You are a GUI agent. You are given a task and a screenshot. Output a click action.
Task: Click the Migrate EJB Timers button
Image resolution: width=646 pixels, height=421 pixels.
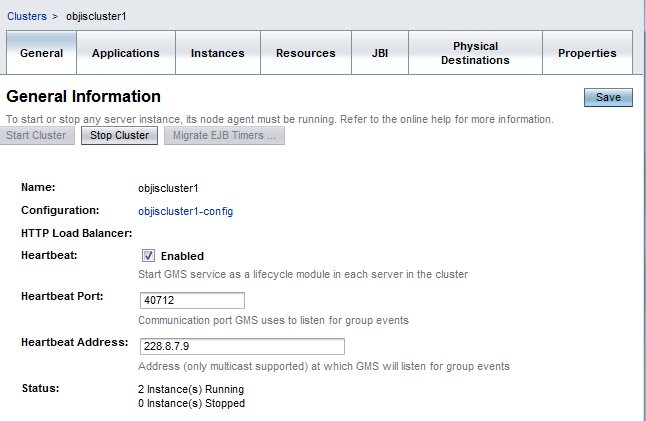[x=225, y=136]
